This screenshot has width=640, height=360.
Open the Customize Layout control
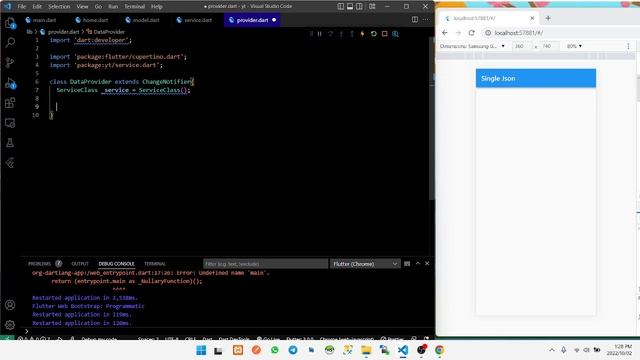(372, 7)
